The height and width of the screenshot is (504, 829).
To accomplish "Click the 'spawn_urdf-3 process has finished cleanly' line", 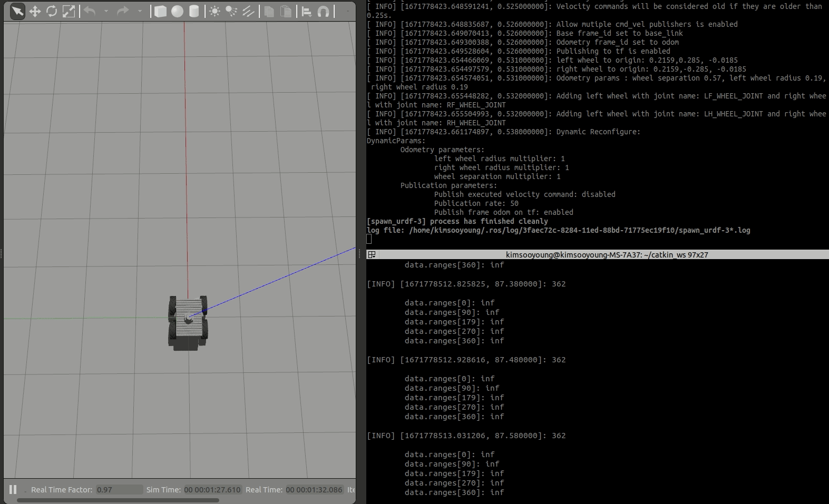I will point(457,221).
